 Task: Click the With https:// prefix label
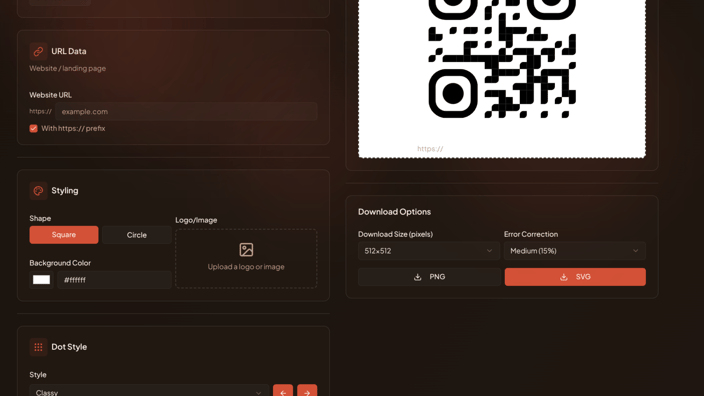[x=73, y=128]
